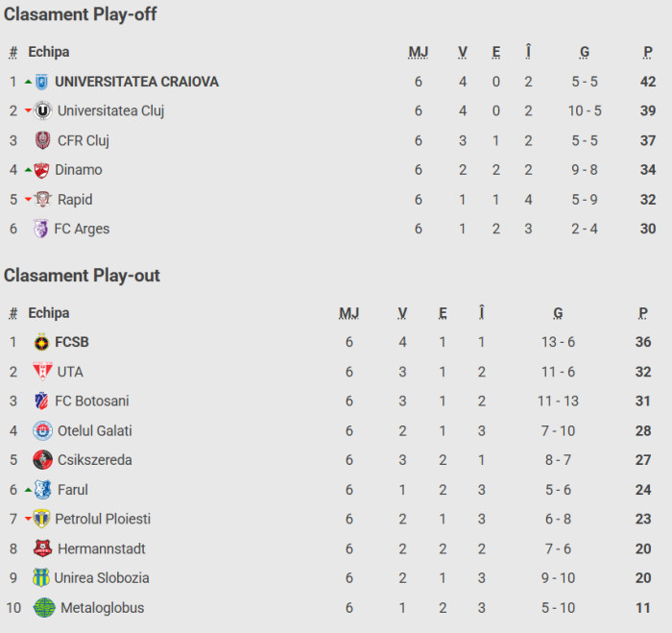Viewport: 672px width, 633px height.
Task: Sort Play-out table by G column
Action: pyautogui.click(x=559, y=313)
